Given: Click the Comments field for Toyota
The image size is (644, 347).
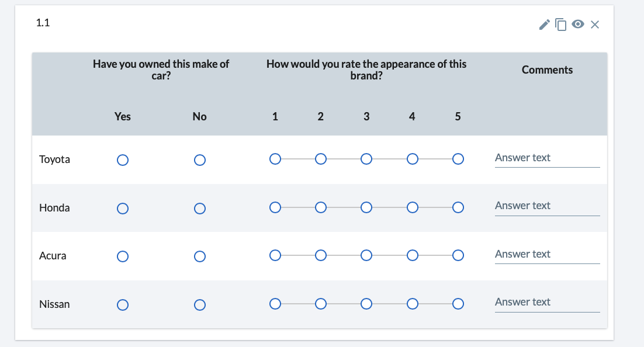Looking at the screenshot, I should (546, 158).
